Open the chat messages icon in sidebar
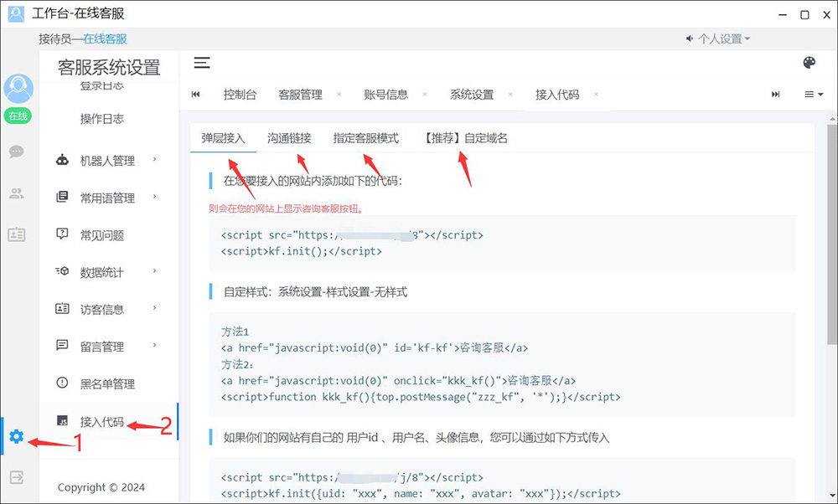The image size is (838, 504). [17, 152]
